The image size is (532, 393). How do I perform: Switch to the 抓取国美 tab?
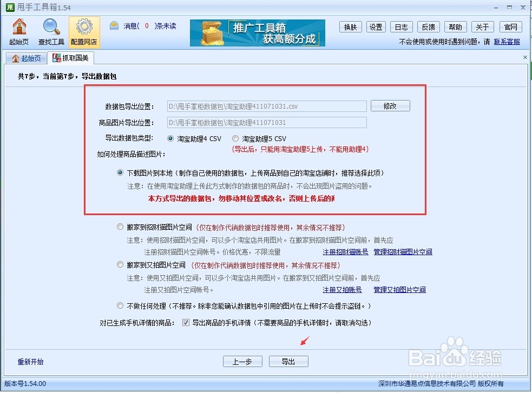tap(71, 57)
